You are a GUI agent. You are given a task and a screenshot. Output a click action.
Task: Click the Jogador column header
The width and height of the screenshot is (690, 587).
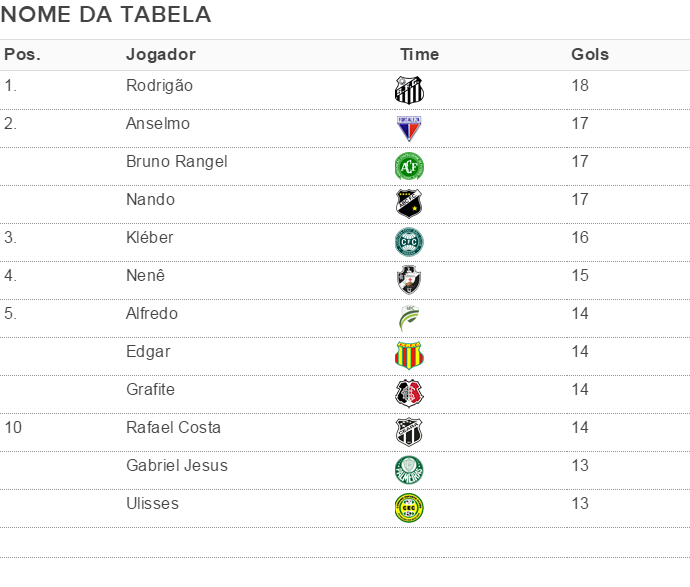click(x=160, y=55)
